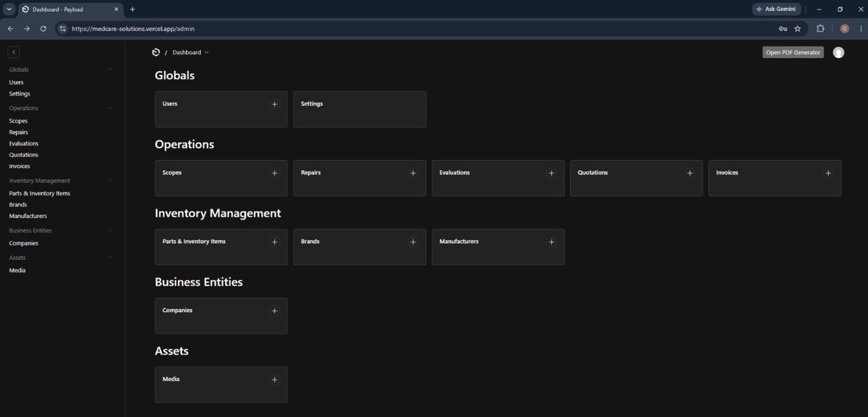Open the Dashboard breadcrumb dropdown
Screen dimensions: 868x417
[x=191, y=52]
